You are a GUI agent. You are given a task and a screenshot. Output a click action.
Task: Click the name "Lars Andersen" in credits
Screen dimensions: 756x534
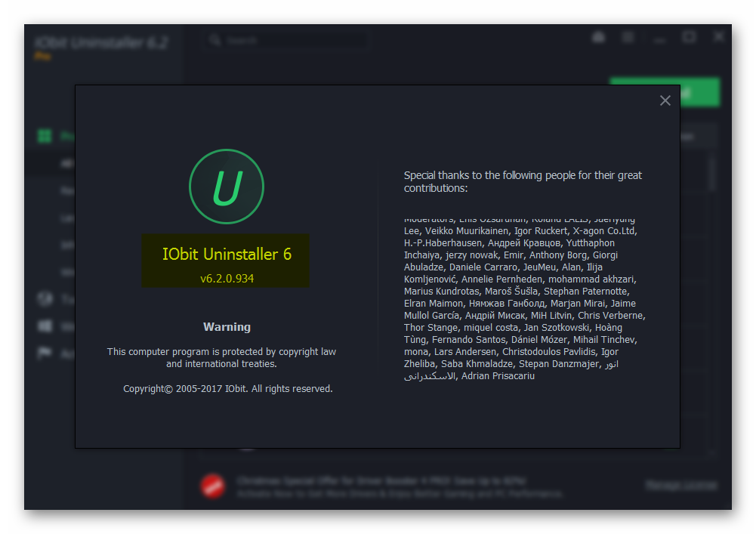coord(464,352)
